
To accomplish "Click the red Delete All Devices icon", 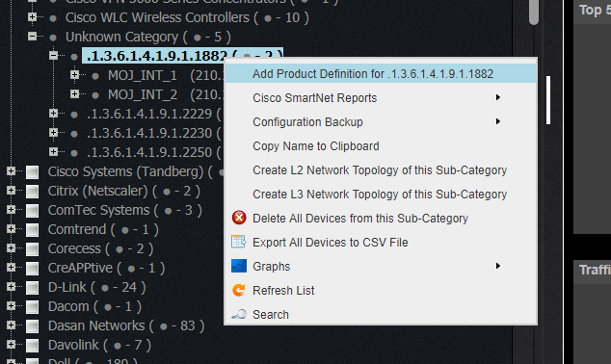I will coord(239,218).
